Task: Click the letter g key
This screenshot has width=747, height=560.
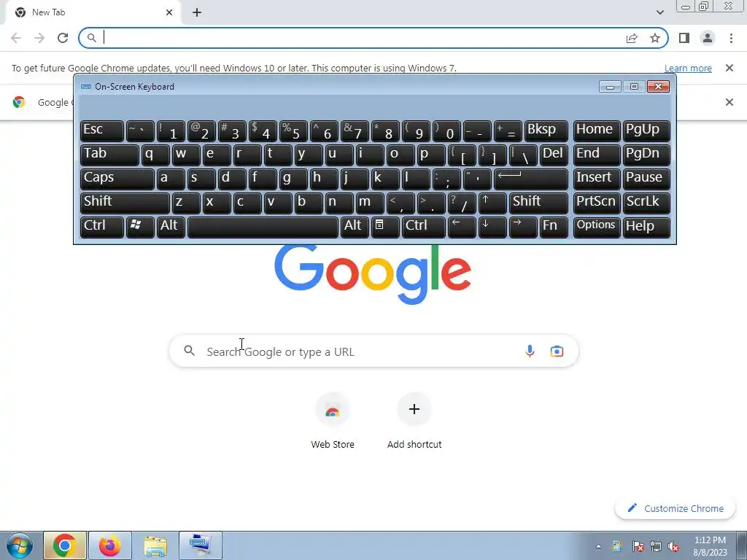Action: (293, 179)
